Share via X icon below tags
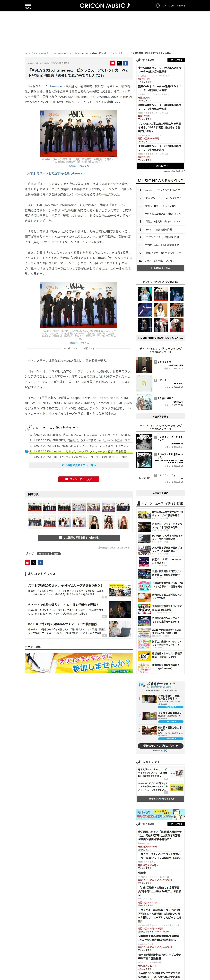Viewport: 210px width, 980px height. pos(34,563)
